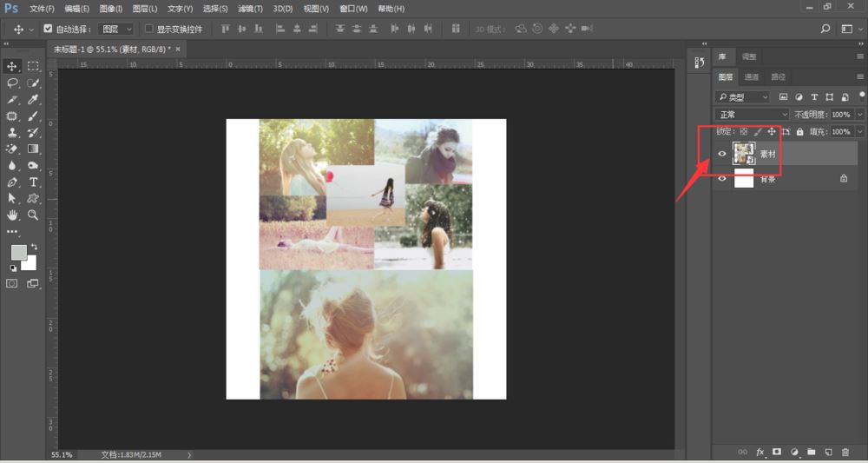Image resolution: width=868 pixels, height=463 pixels.
Task: Toggle the 自动选择 checkbox
Action: 48,29
